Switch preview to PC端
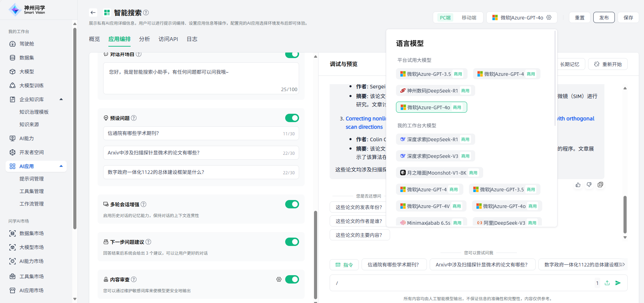The width and height of the screenshot is (644, 303). 445,18
